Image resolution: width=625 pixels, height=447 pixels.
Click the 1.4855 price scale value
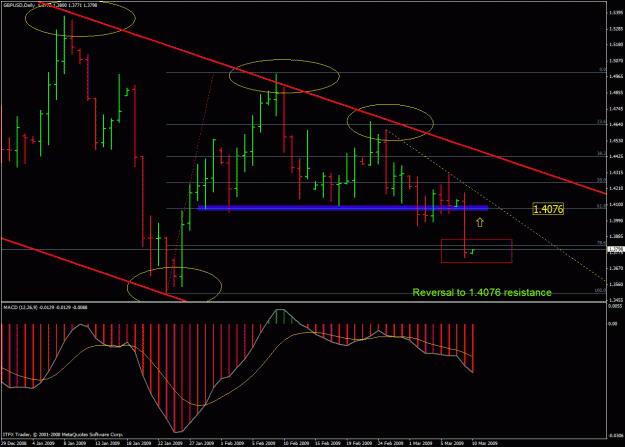click(x=616, y=93)
